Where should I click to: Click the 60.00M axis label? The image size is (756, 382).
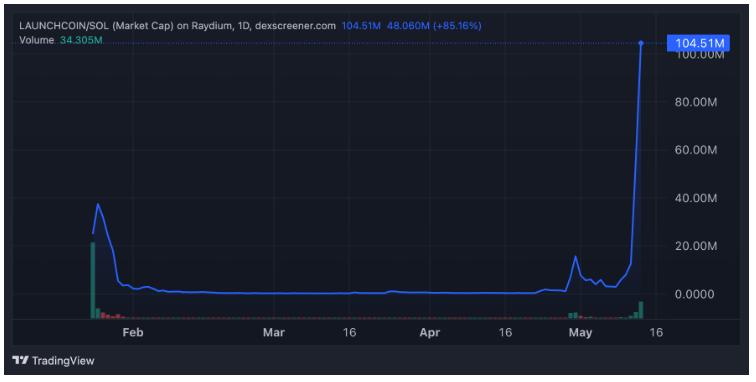[696, 150]
